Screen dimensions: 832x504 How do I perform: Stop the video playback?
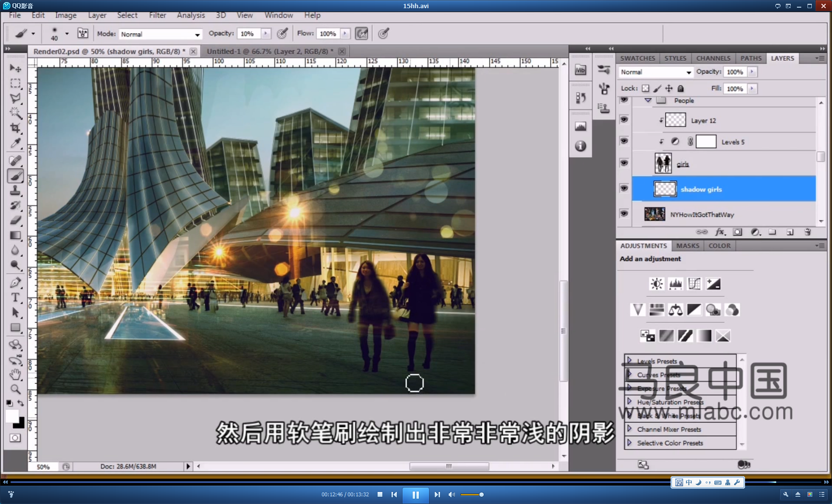pos(380,494)
